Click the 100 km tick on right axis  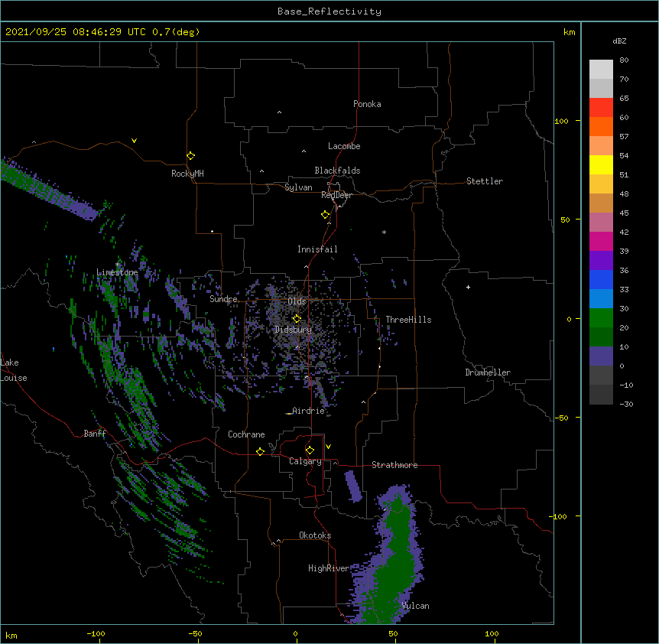tap(561, 121)
